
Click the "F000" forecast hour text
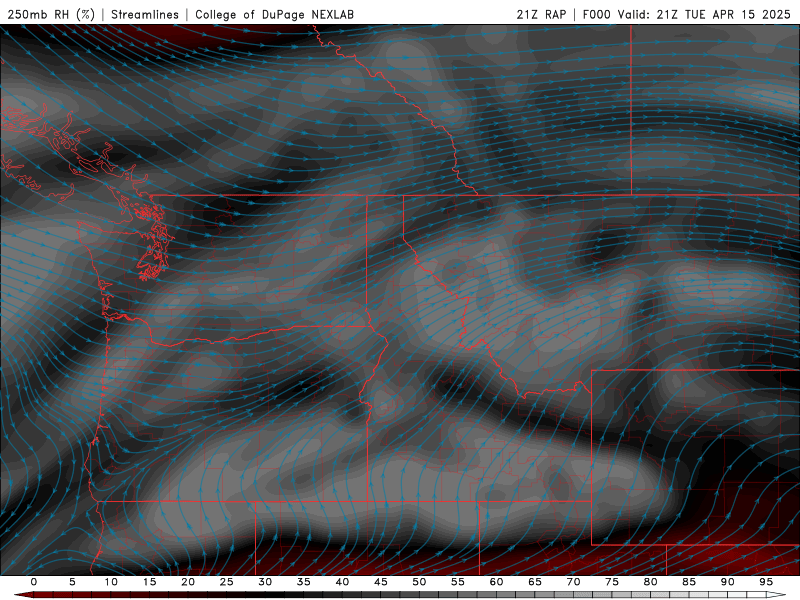pos(597,14)
